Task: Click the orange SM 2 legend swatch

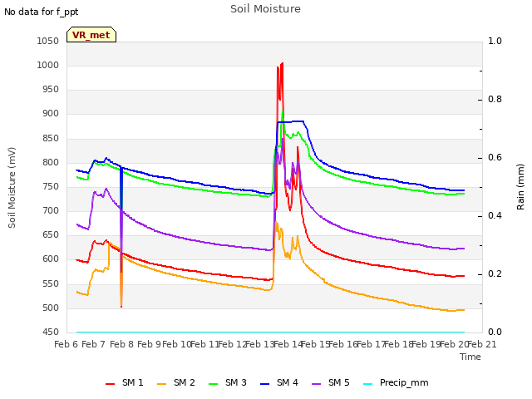Action: pyautogui.click(x=162, y=384)
